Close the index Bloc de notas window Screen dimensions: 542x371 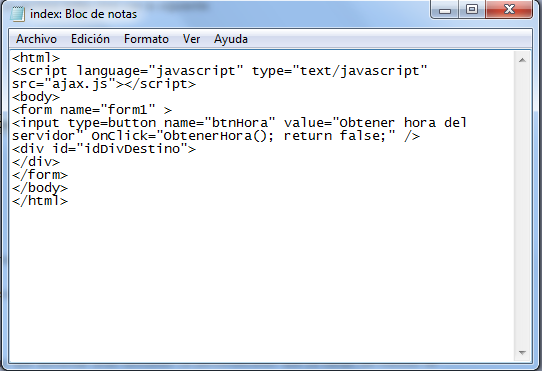pyautogui.click(x=509, y=9)
